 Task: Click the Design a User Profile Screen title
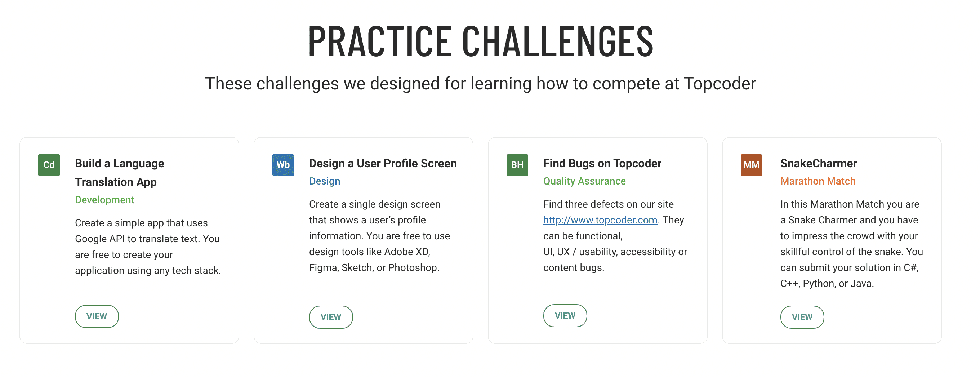(383, 163)
